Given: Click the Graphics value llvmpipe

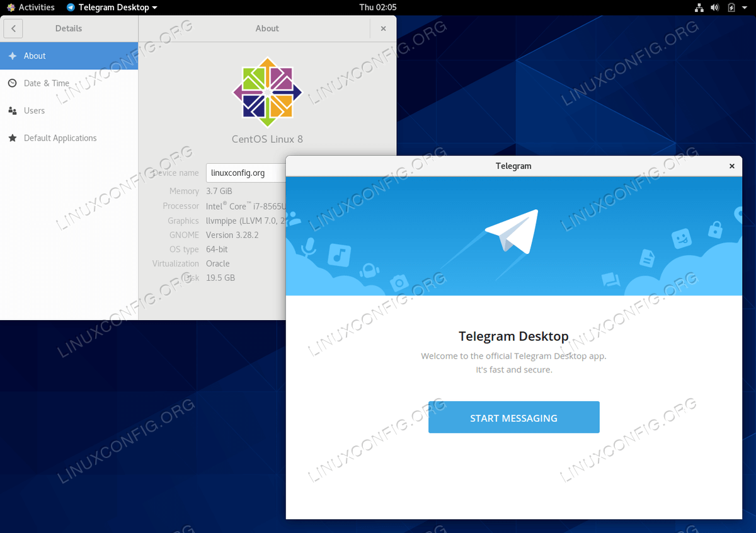Looking at the screenshot, I should click(246, 221).
